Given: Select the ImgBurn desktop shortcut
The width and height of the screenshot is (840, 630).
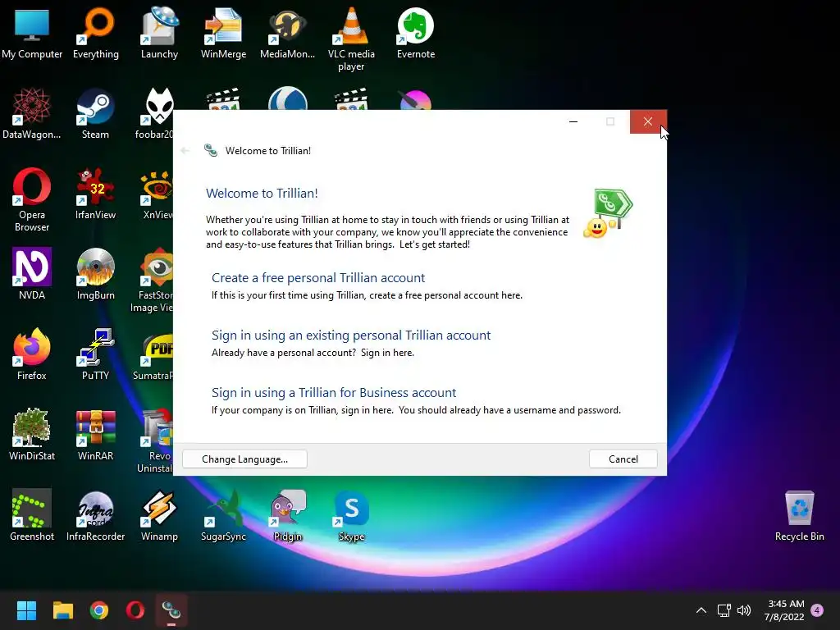Looking at the screenshot, I should pyautogui.click(x=95, y=274).
